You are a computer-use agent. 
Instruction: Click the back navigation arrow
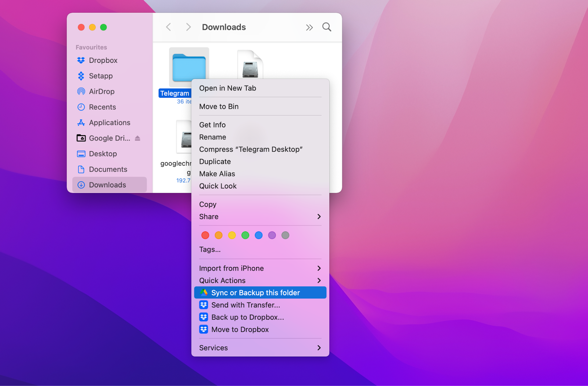click(168, 27)
